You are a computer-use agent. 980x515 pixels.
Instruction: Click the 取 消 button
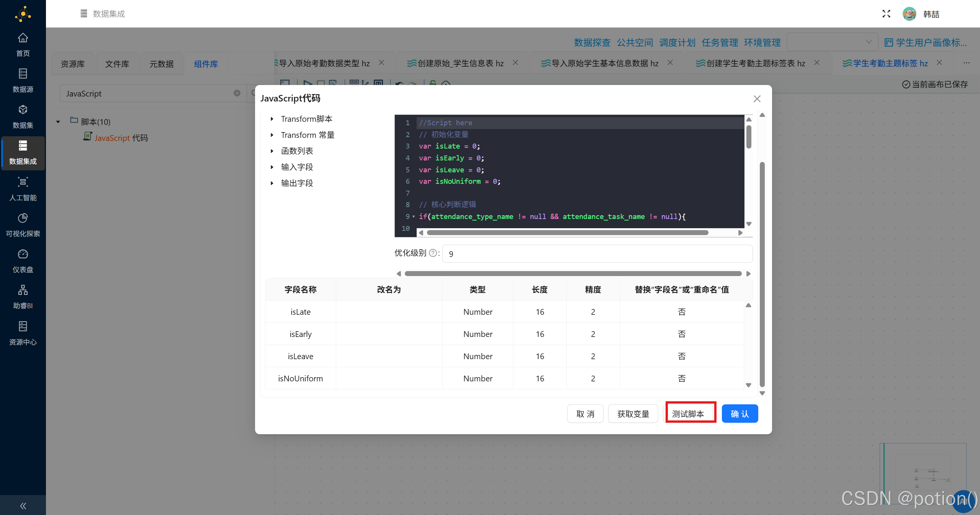tap(585, 414)
